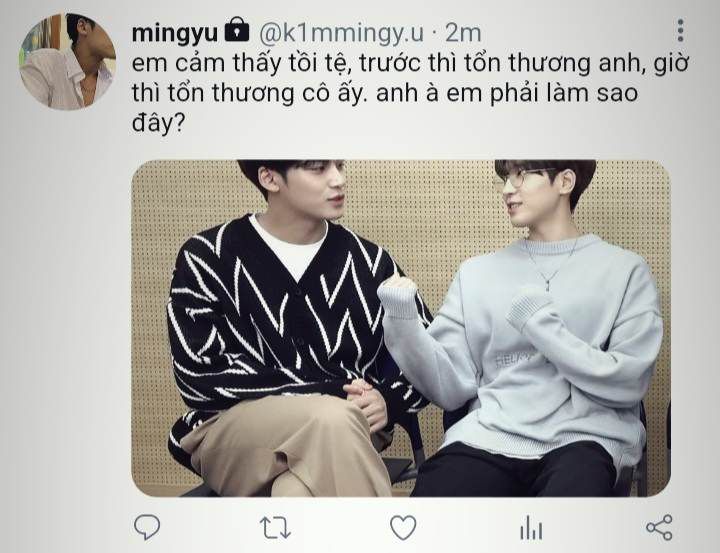The width and height of the screenshot is (720, 553).
Task: Open the mingyu display name
Action: click(x=174, y=34)
